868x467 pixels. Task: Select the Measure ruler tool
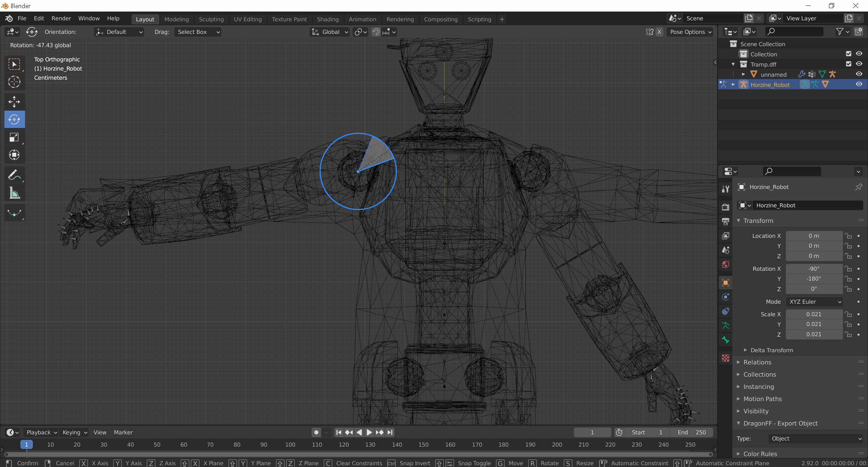point(14,193)
